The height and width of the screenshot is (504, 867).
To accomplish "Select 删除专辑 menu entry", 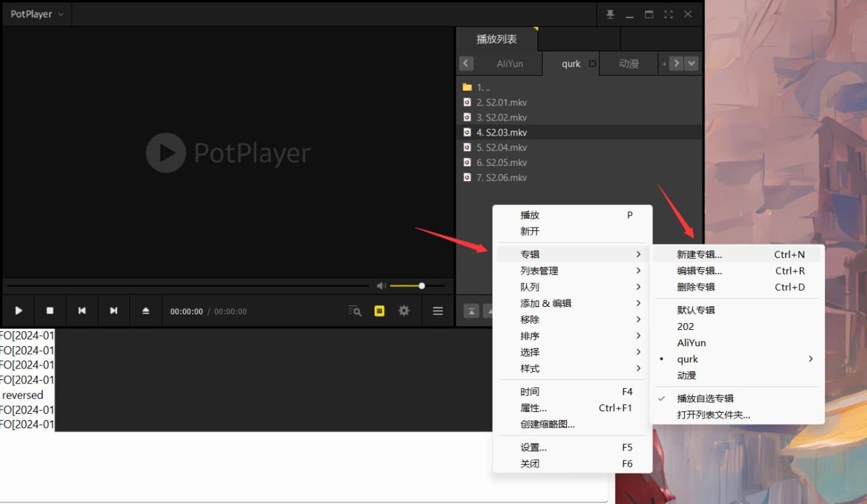I will [x=696, y=287].
